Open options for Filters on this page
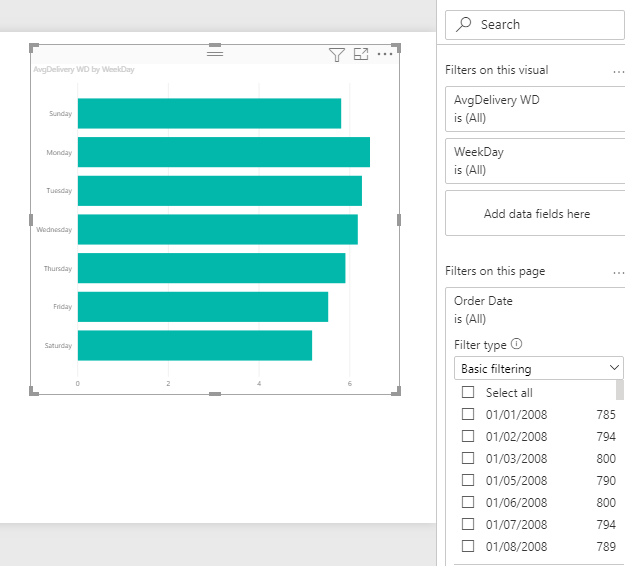The height and width of the screenshot is (566, 625). pyautogui.click(x=618, y=273)
